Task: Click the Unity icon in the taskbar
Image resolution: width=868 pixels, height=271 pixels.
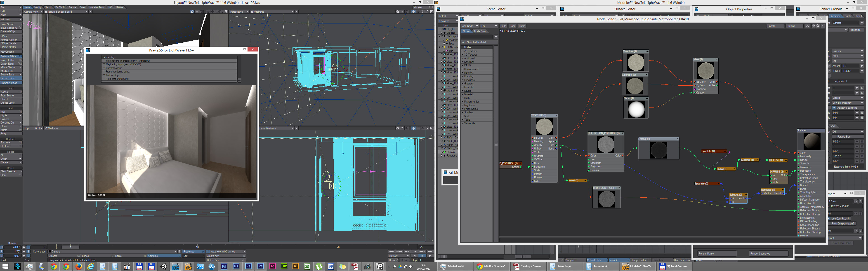Action: tap(163, 266)
